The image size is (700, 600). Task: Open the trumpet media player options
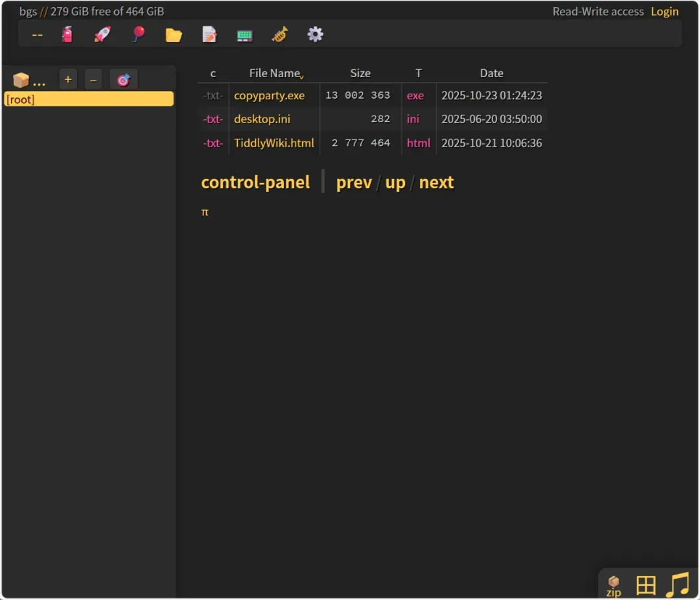(280, 34)
